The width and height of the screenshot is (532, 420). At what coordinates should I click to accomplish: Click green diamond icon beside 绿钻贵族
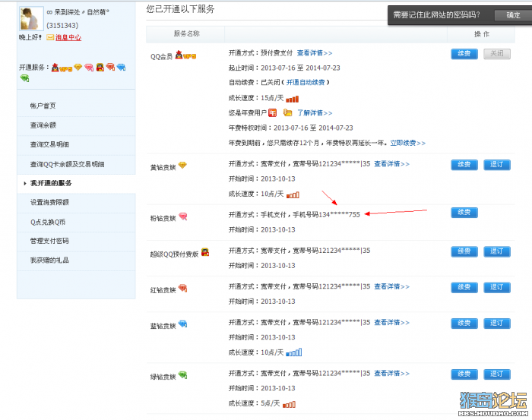coord(183,375)
